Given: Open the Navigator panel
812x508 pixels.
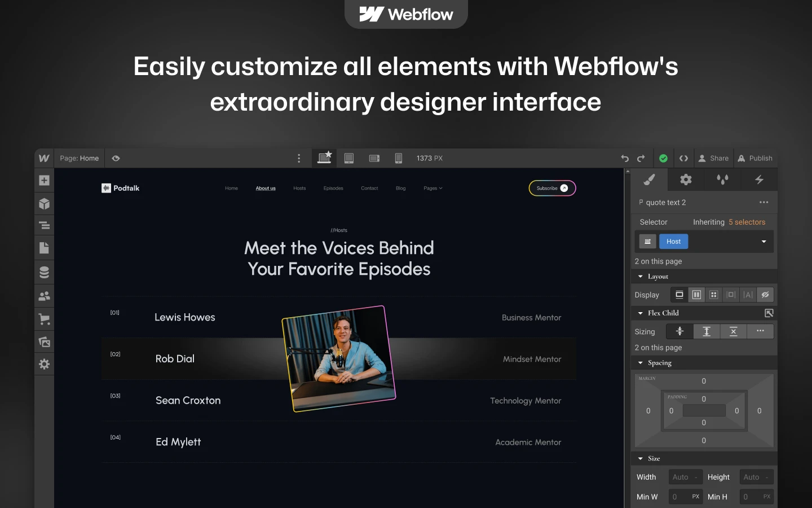Looking at the screenshot, I should click(x=44, y=226).
